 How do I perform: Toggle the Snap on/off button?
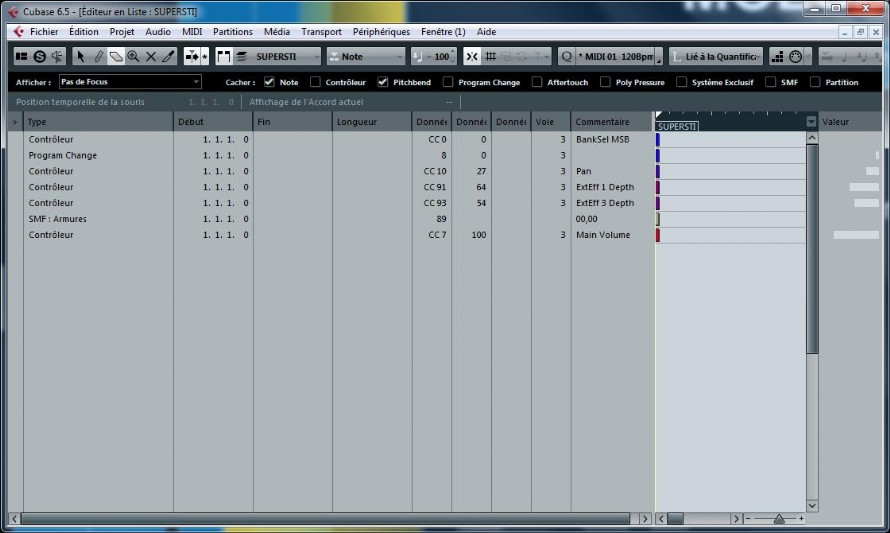(472, 56)
